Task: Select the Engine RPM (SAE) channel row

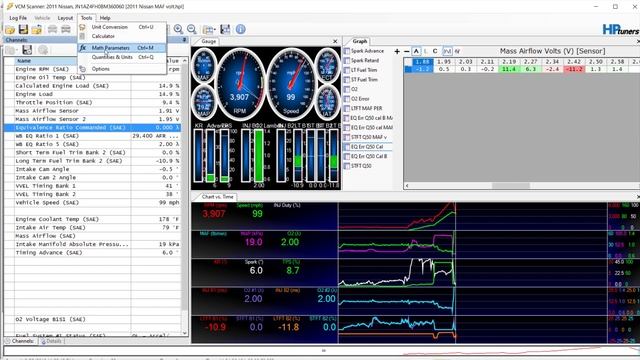Action: click(92, 69)
